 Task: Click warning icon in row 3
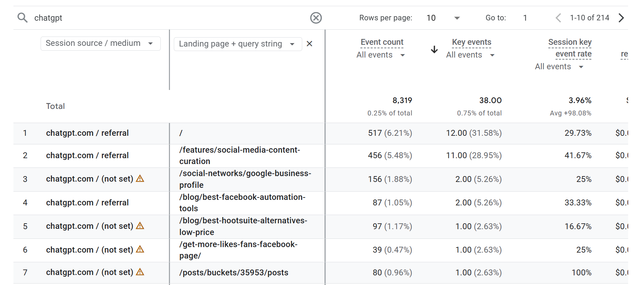140,179
